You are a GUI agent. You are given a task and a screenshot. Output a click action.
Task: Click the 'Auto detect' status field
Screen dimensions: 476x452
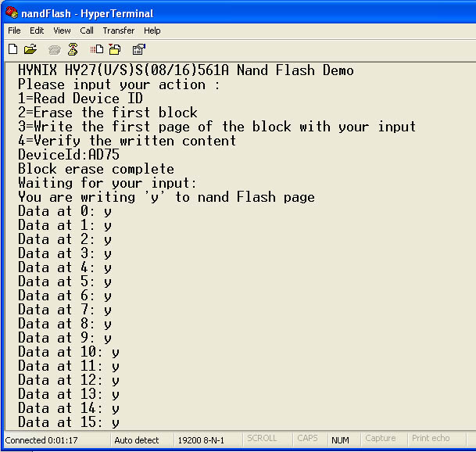pos(142,439)
